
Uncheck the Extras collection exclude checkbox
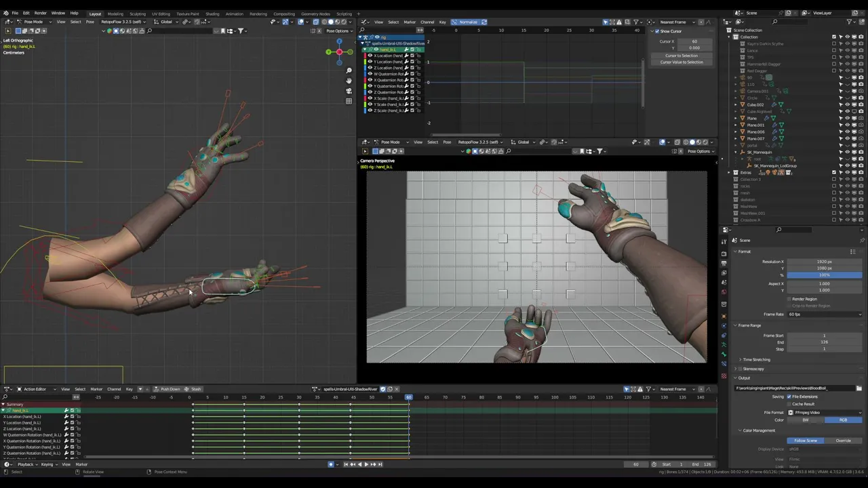tap(834, 173)
